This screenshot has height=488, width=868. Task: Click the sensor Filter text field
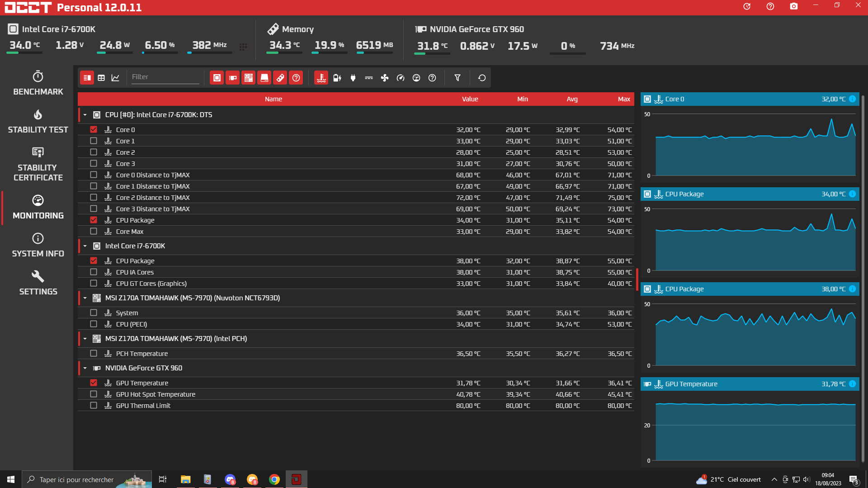[x=165, y=77]
